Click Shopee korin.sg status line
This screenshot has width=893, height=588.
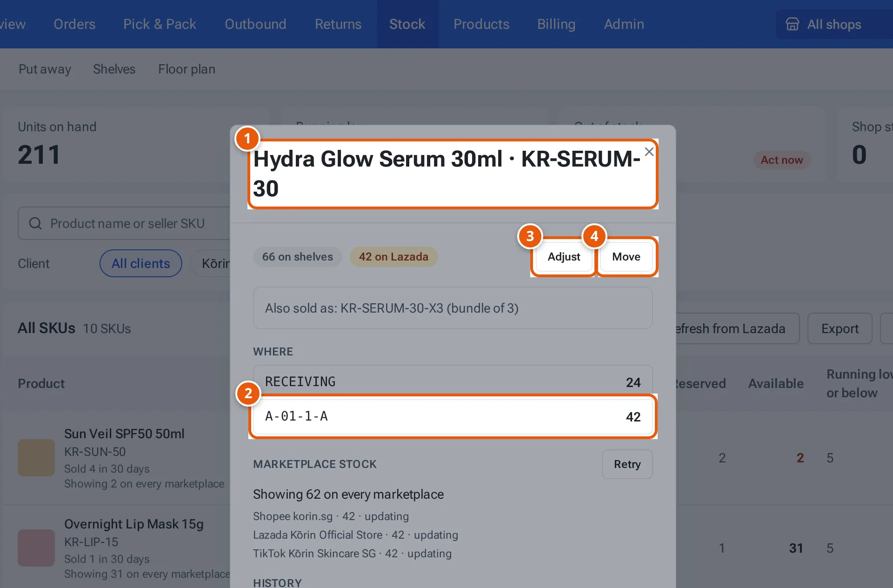tap(331, 516)
